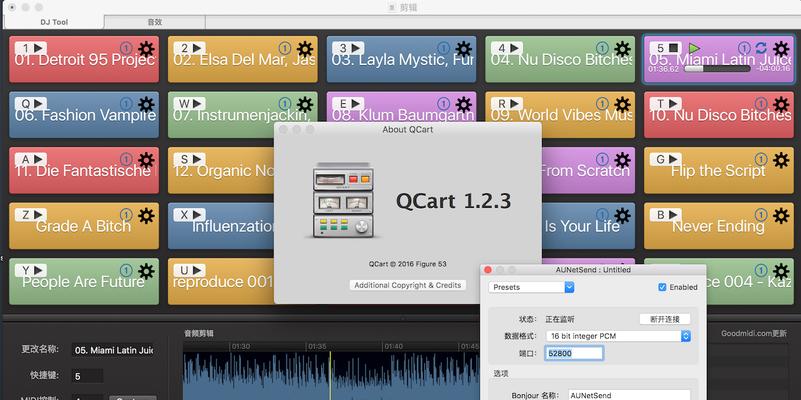Click the 01:35 marker on waveform timeline

317,346
